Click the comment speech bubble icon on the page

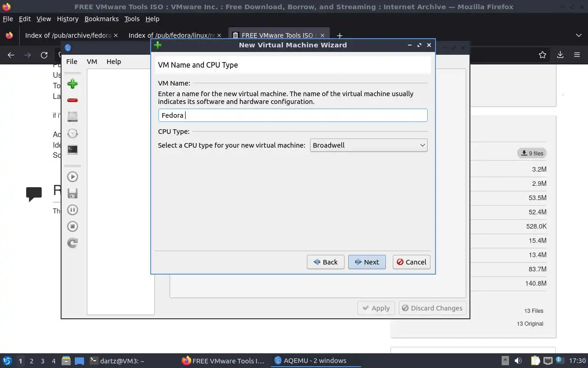[34, 194]
